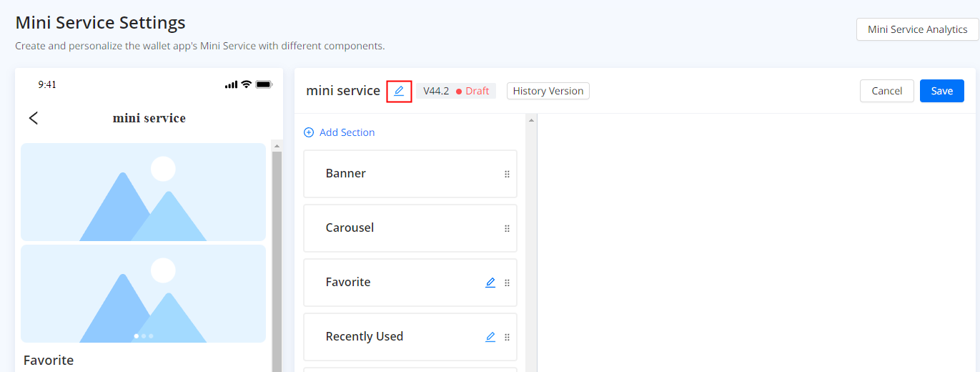Click the Banner section drag handle
This screenshot has width=980, height=372.
pyautogui.click(x=507, y=174)
